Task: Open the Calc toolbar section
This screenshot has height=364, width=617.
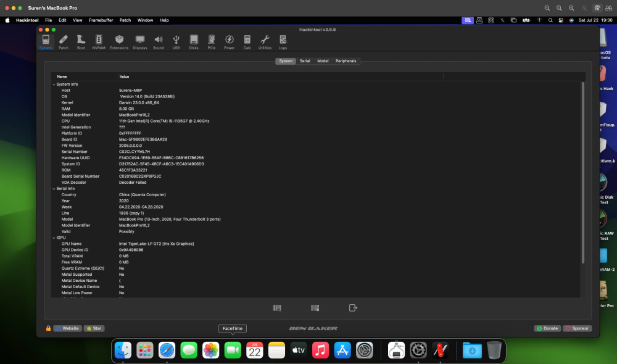Action: click(x=247, y=42)
